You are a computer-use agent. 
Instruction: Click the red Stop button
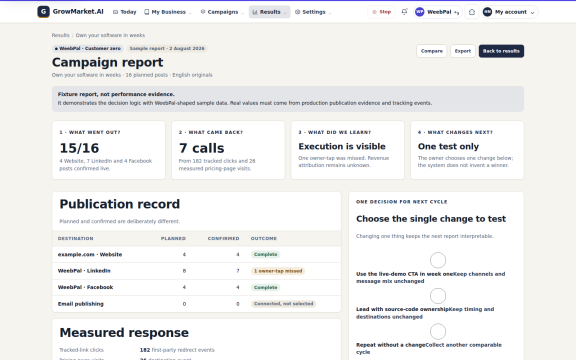tap(381, 12)
